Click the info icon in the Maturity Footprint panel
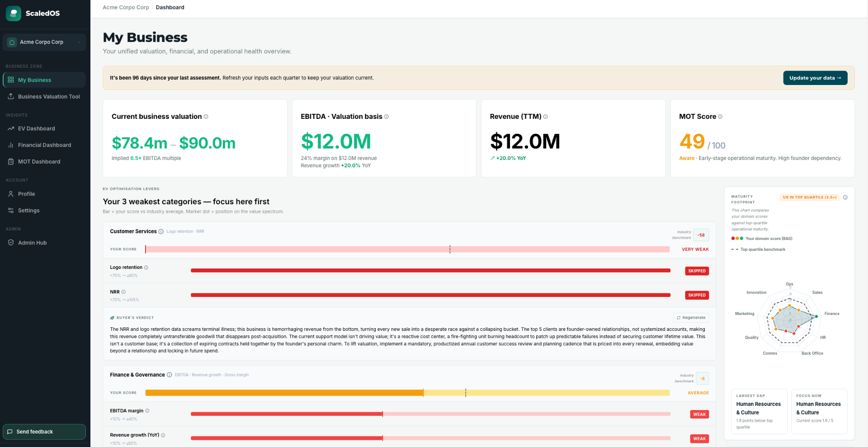Image resolution: width=868 pixels, height=447 pixels. tap(845, 198)
